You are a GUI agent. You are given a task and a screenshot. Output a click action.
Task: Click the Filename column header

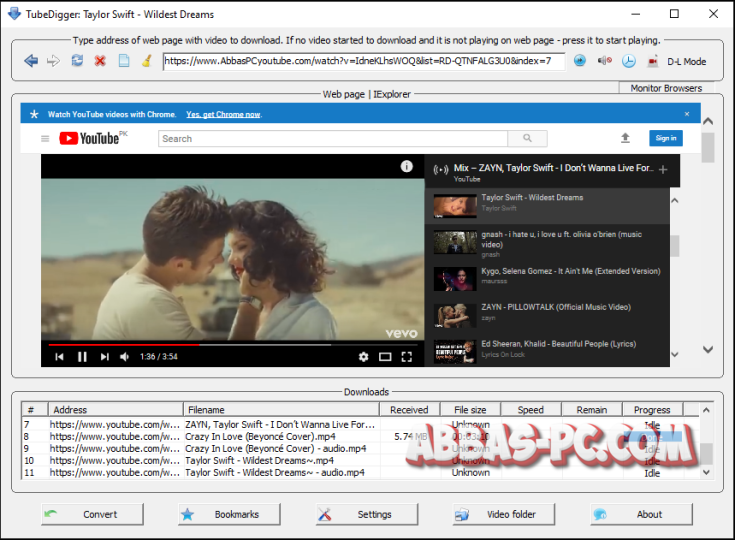[281, 410]
